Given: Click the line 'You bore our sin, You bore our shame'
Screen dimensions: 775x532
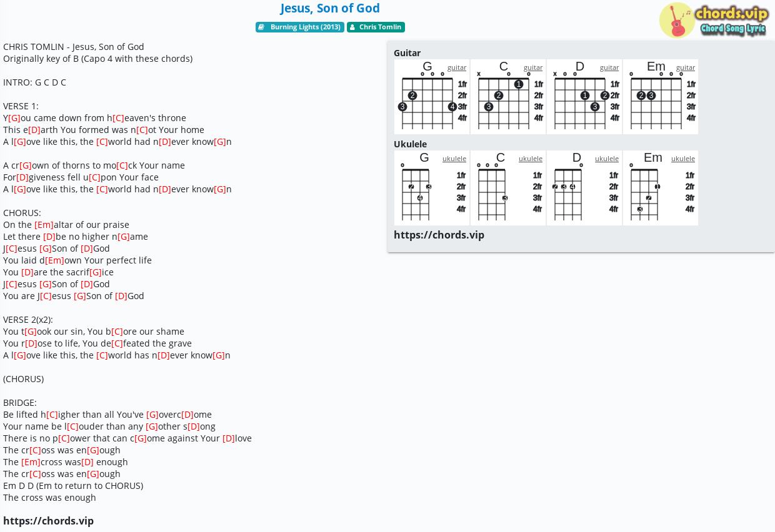Looking at the screenshot, I should pyautogui.click(x=94, y=332).
